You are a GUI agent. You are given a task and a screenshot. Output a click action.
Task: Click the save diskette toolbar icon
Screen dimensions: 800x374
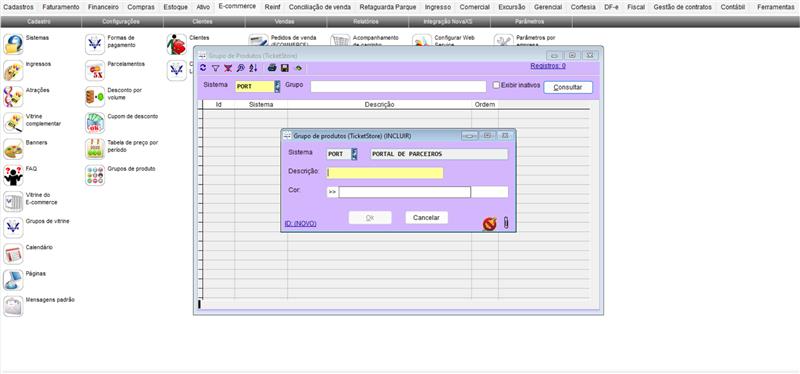coord(285,68)
